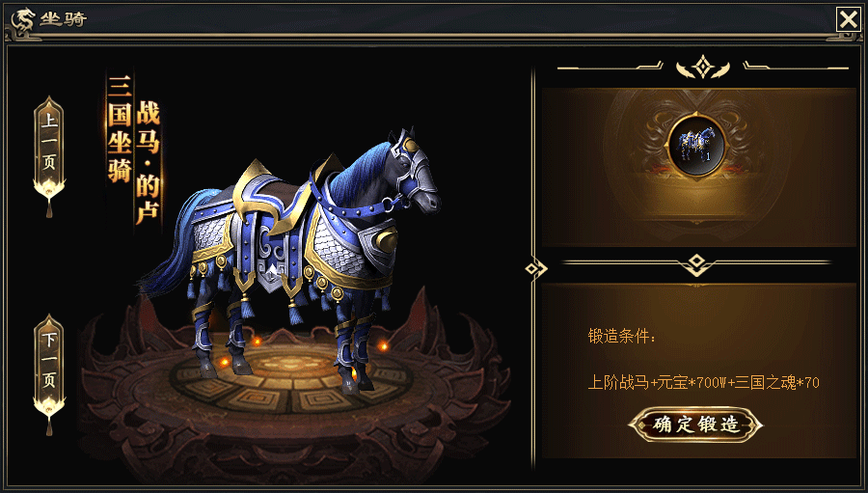Screen dimensions: 868x493
Task: Confirm forging with 确定锻造 button
Action: click(x=695, y=425)
